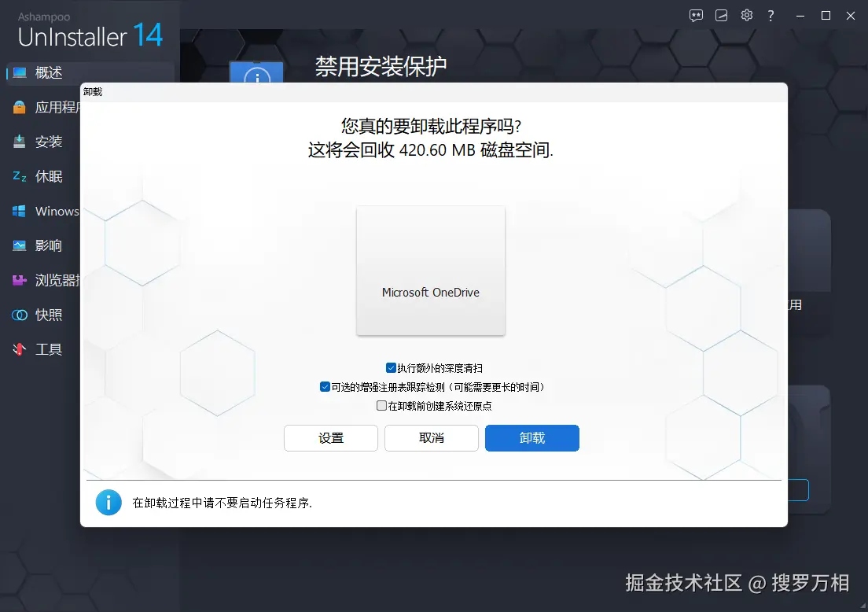
Task: Open the 概述 sidebar menu item
Action: [x=90, y=72]
